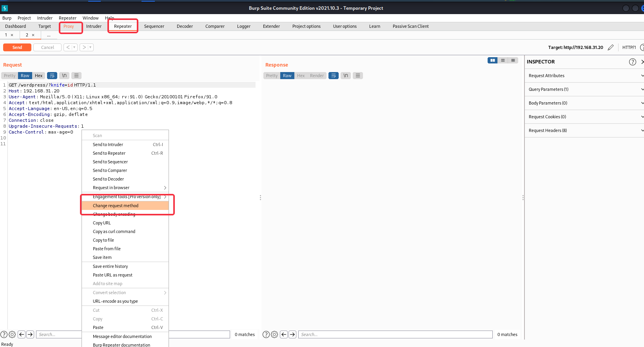
Task: Go forward in request history arrow
Action: [x=84, y=47]
